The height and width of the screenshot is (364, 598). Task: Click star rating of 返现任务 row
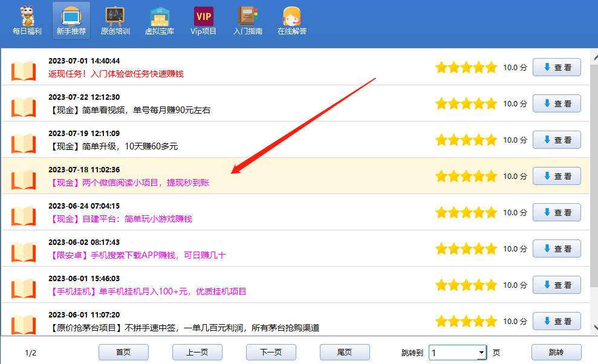466,67
